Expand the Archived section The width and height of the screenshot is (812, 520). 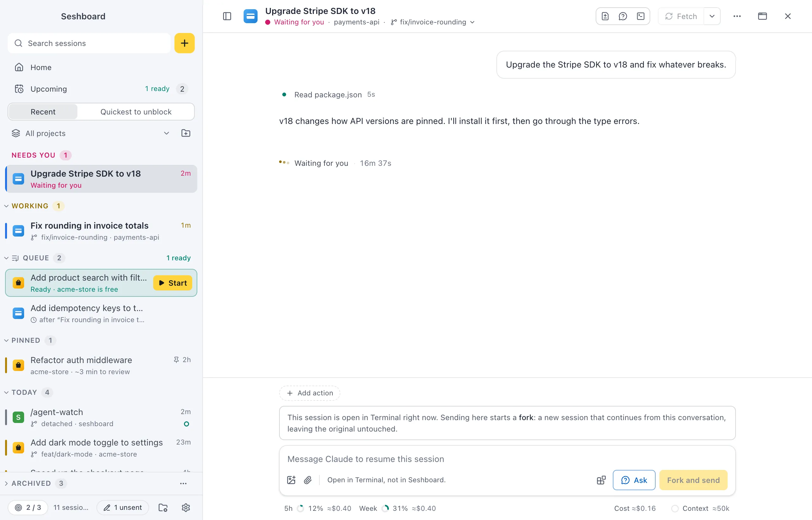click(x=6, y=484)
